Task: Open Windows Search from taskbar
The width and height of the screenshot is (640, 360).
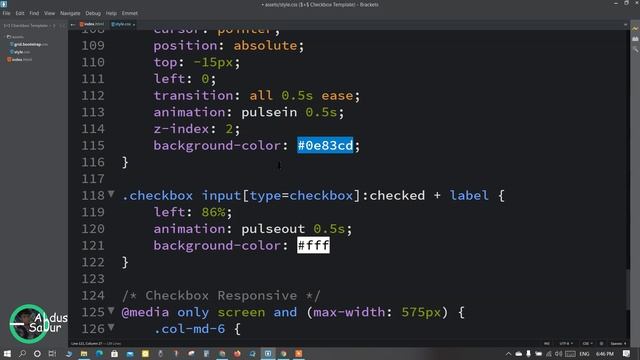Action: (22, 353)
